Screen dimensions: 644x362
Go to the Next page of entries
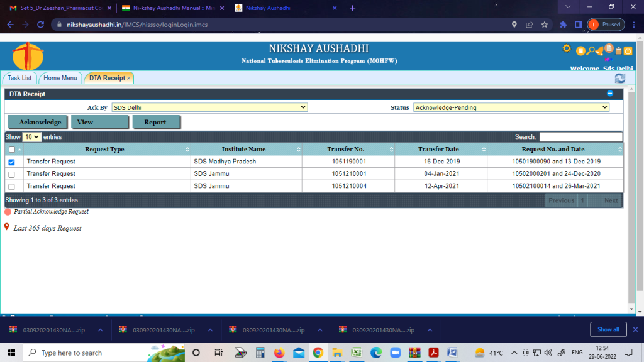611,200
